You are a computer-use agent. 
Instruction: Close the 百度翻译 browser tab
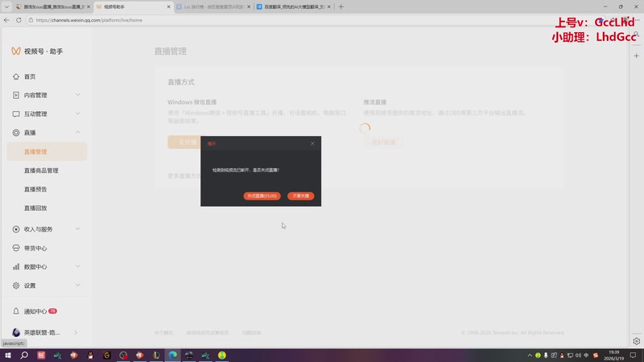click(329, 6)
